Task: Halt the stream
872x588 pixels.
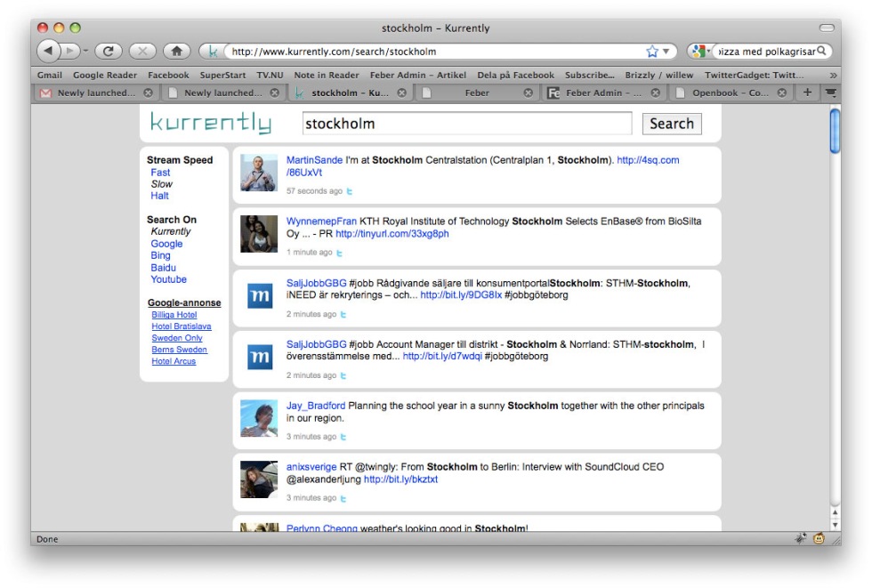Action: point(159,196)
